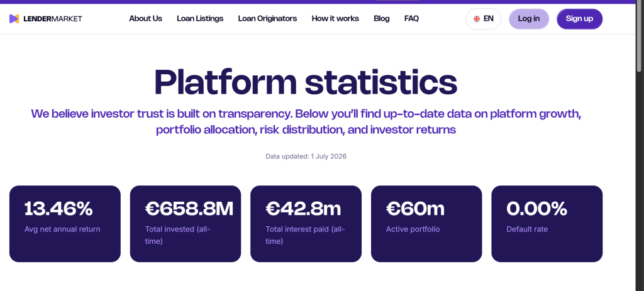Image resolution: width=644 pixels, height=291 pixels.
Task: Click the UK flag language icon
Action: 477,19
